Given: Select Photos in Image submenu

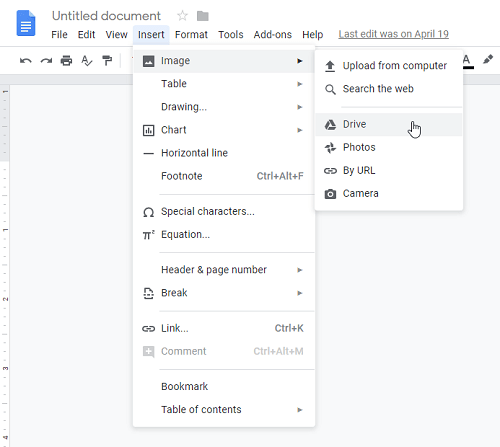Looking at the screenshot, I should 389,147.
